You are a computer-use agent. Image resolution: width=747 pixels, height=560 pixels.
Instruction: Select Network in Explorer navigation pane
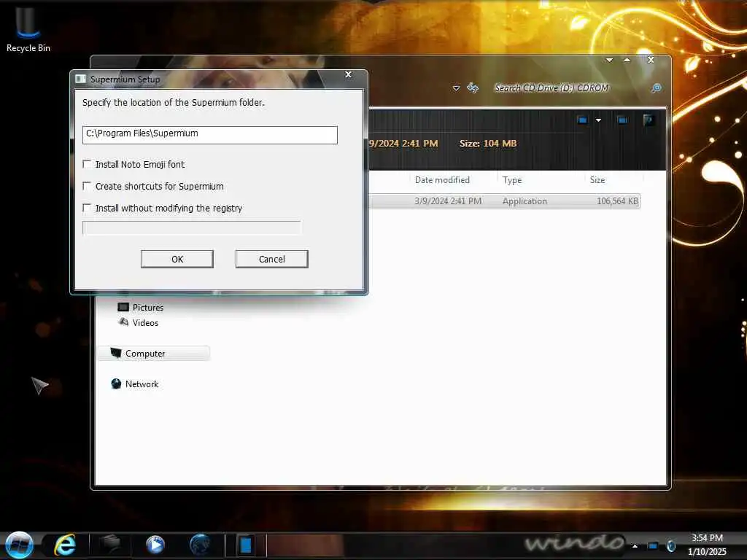[142, 384]
